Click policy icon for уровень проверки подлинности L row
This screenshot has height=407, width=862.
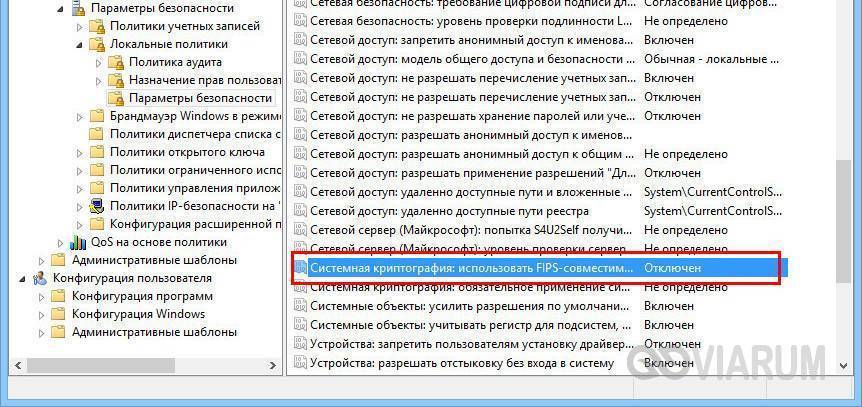point(300,21)
